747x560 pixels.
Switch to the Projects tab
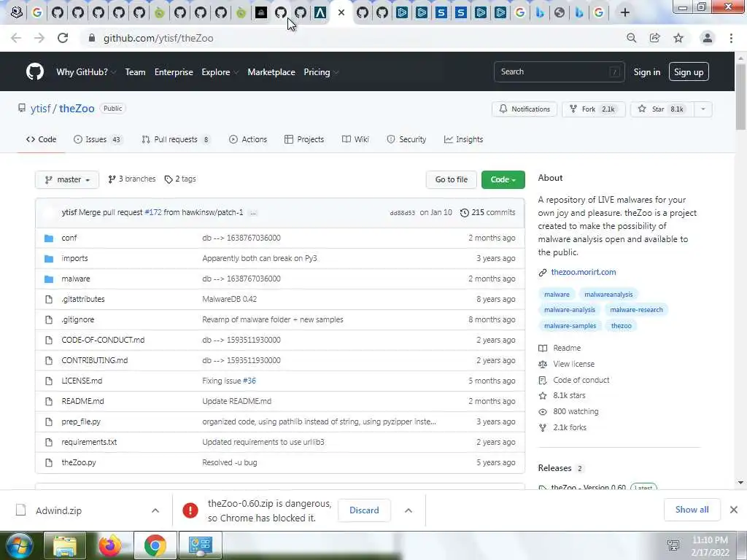tap(304, 139)
